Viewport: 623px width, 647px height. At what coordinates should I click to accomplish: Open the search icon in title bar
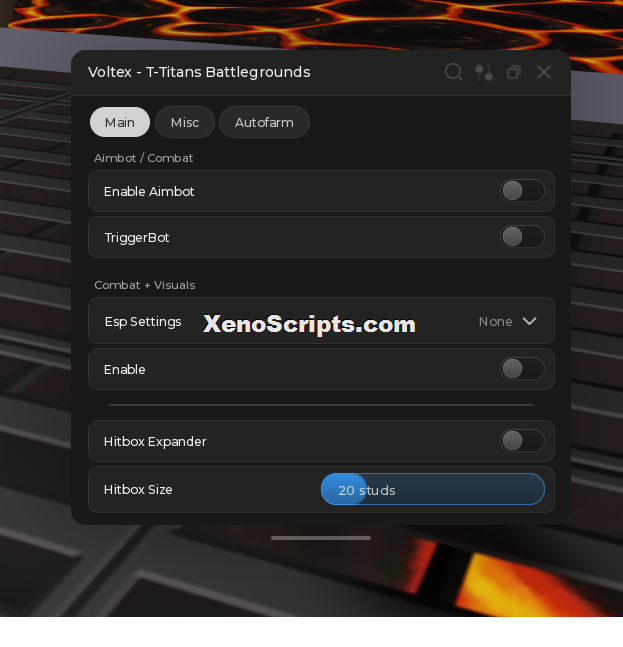click(x=453, y=72)
